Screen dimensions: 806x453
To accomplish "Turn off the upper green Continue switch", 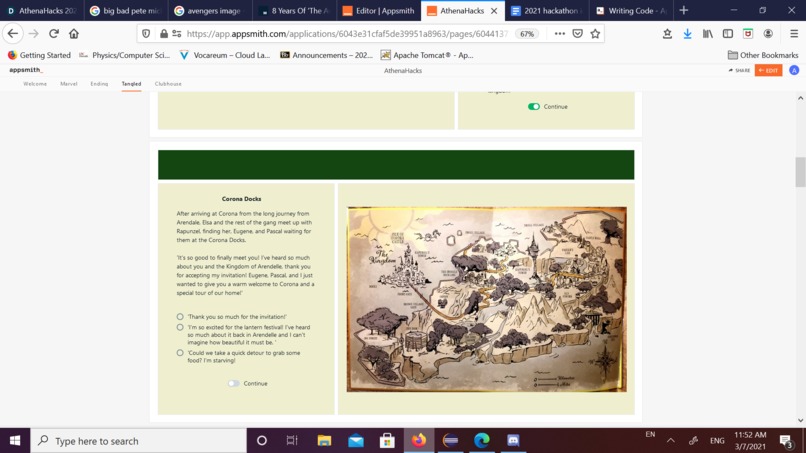I will (534, 106).
